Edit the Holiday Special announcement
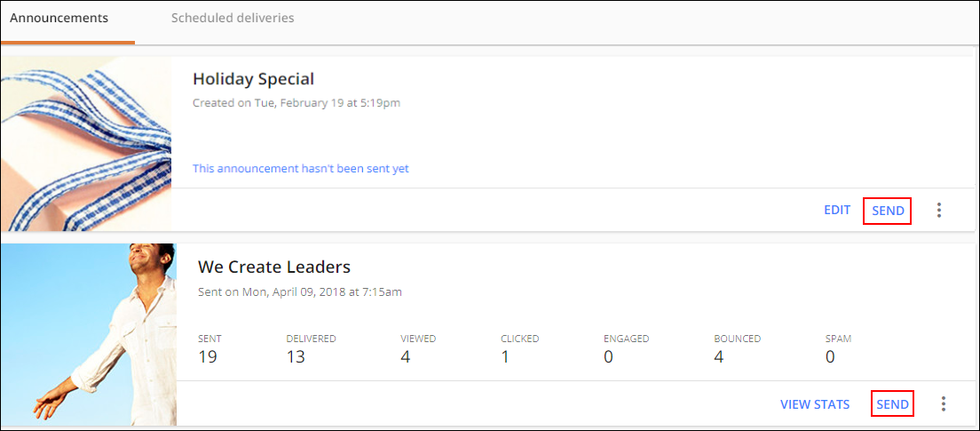The image size is (980, 431). click(837, 211)
